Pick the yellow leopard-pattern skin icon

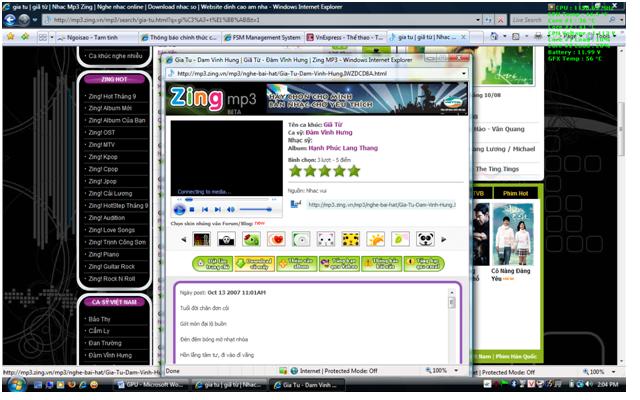point(351,239)
